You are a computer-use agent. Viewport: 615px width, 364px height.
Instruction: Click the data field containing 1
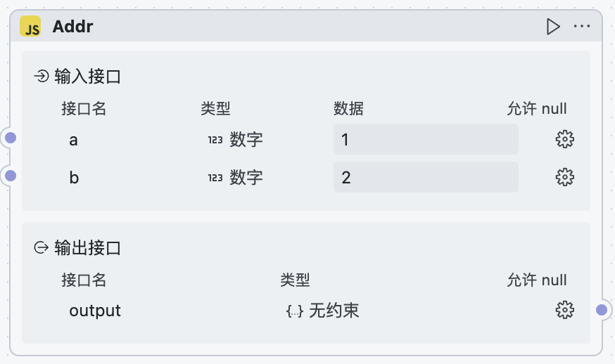coord(426,139)
